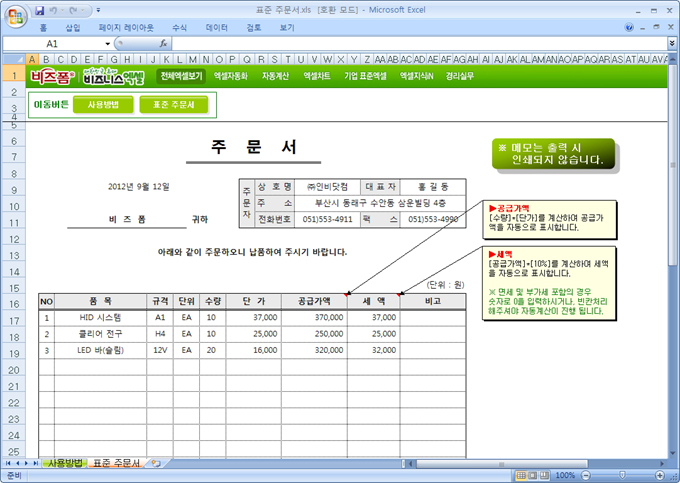The width and height of the screenshot is (680, 483).
Task: Open the Office button menu
Action: pyautogui.click(x=16, y=16)
